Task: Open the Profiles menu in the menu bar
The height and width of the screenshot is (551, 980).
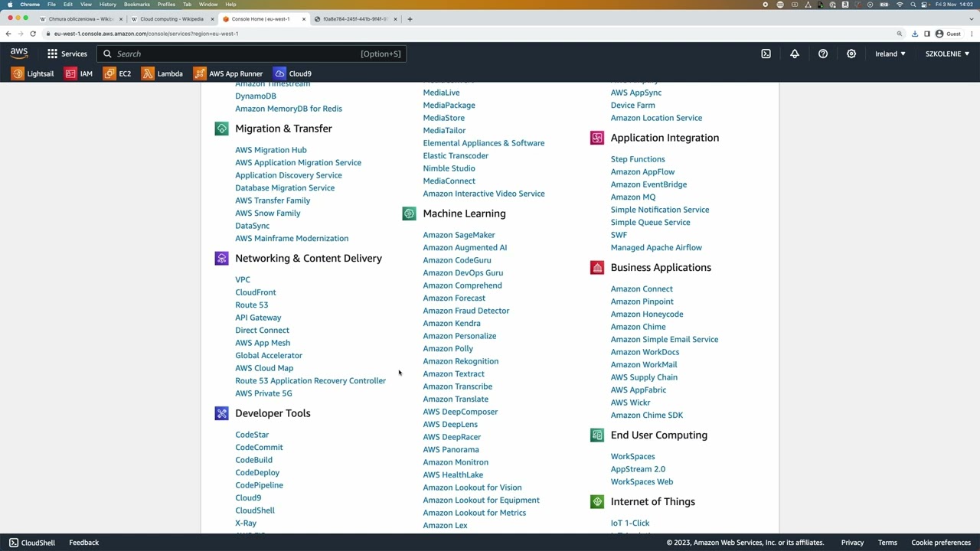Action: pos(166,5)
